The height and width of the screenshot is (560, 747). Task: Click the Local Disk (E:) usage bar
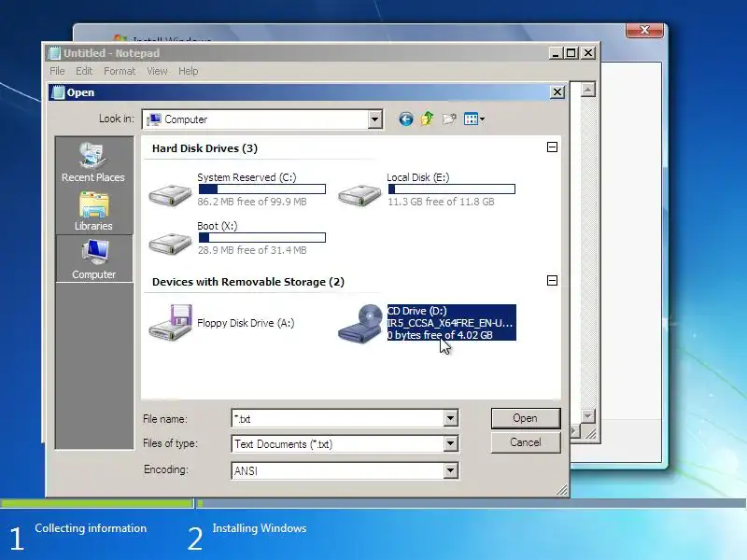tap(452, 189)
